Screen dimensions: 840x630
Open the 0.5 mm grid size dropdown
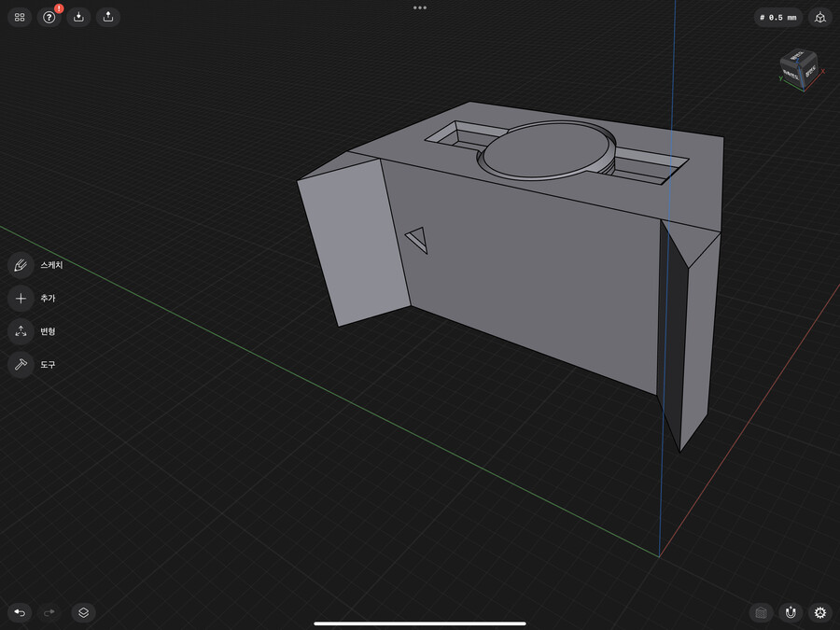778,17
